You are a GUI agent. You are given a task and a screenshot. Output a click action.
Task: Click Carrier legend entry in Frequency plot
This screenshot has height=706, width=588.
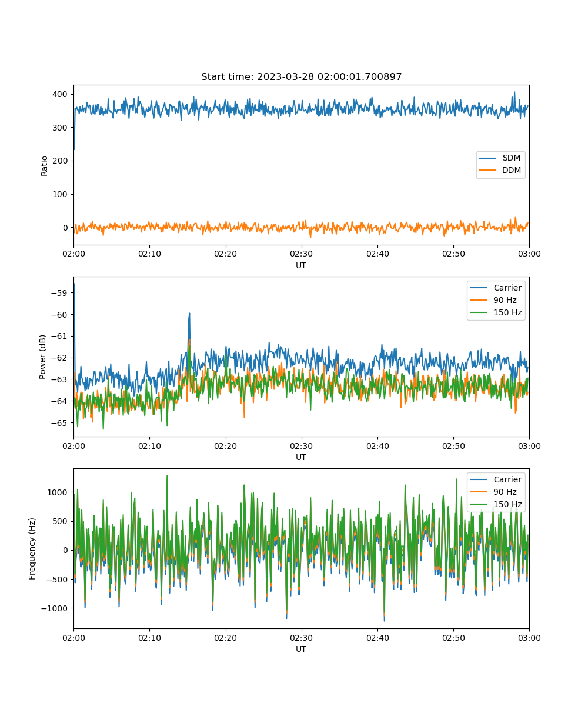coord(507,479)
